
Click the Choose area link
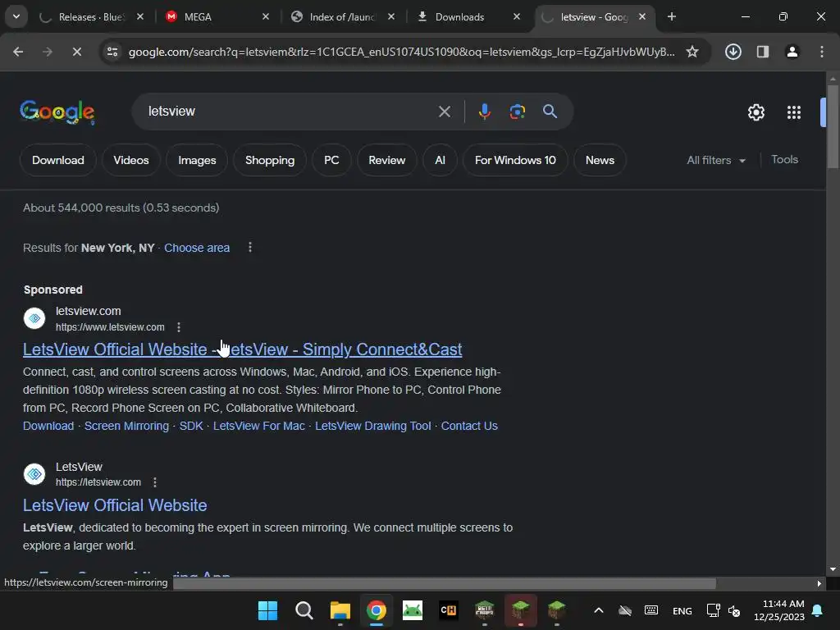[197, 248]
